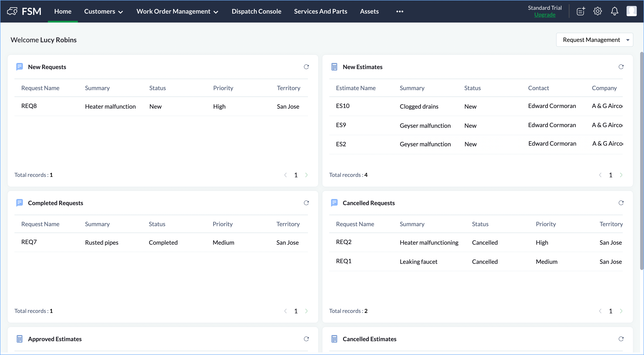The height and width of the screenshot is (355, 644).
Task: Click the New Requests panel icon
Action: [x=20, y=67]
